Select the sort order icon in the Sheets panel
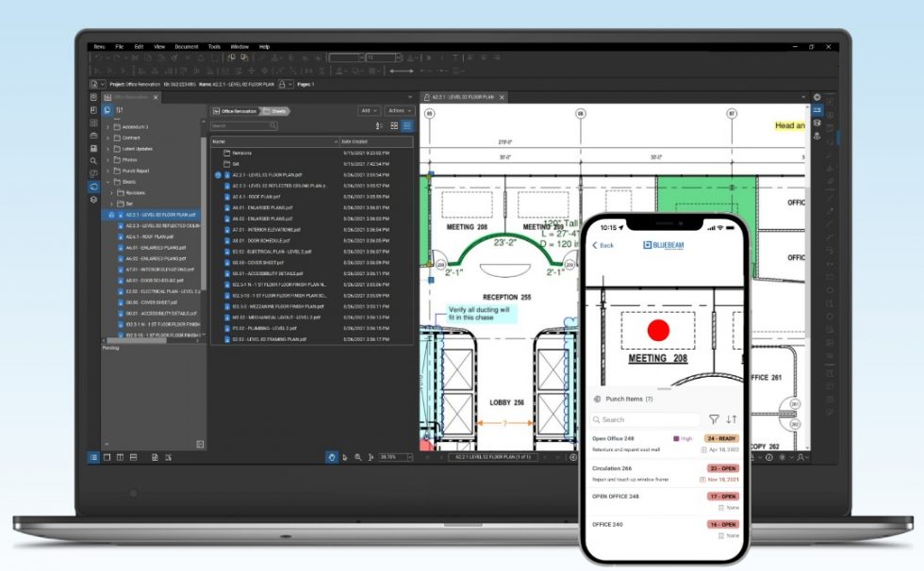Viewport: 924px width, 571px height. [378, 125]
